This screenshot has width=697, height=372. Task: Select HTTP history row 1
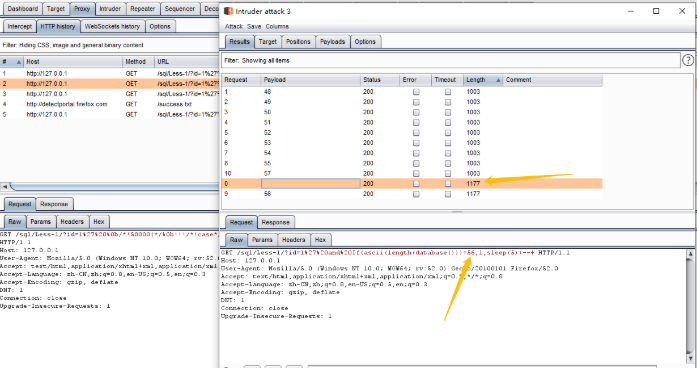pos(109,74)
